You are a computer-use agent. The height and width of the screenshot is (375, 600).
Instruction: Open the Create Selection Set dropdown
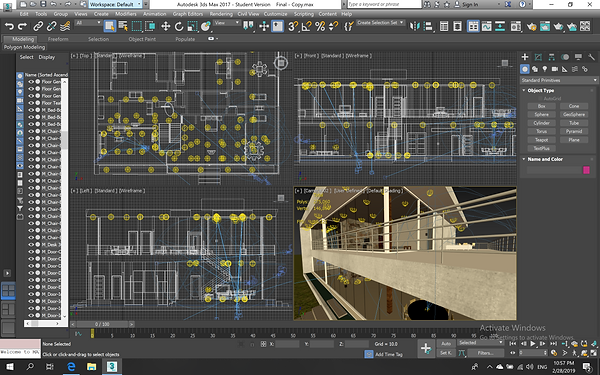pos(380,23)
